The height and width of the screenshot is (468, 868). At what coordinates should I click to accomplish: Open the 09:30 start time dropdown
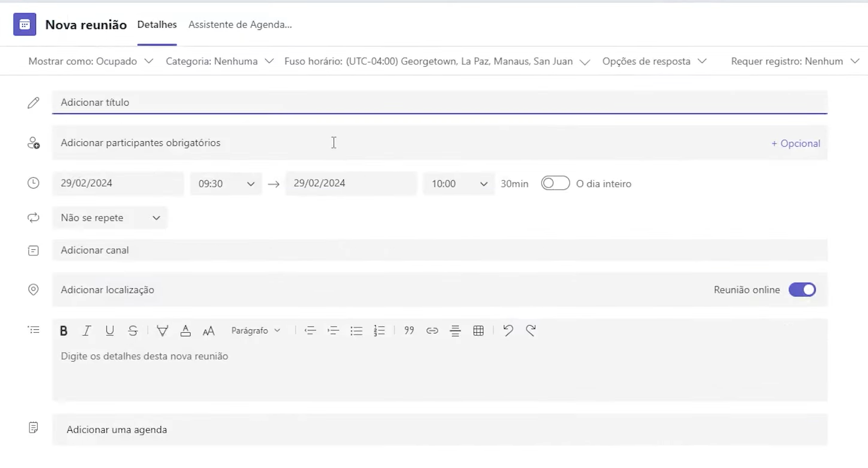click(x=226, y=184)
